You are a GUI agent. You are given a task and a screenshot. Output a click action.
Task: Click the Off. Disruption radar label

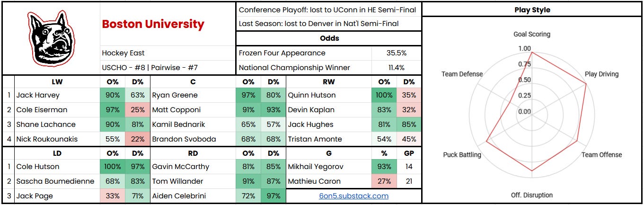532,195
